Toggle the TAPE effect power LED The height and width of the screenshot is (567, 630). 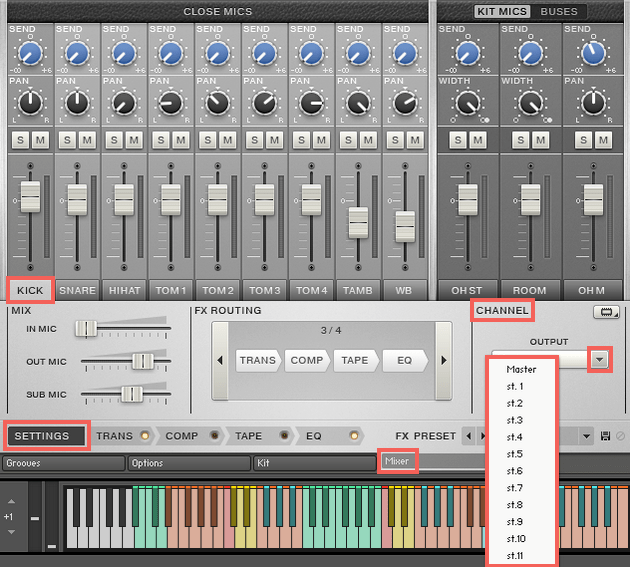click(x=284, y=436)
